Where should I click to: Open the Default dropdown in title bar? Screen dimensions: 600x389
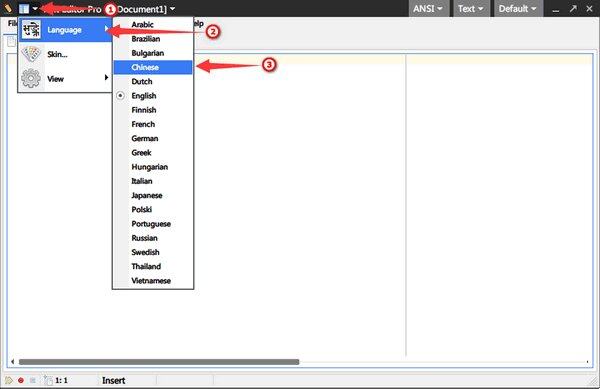click(x=518, y=8)
